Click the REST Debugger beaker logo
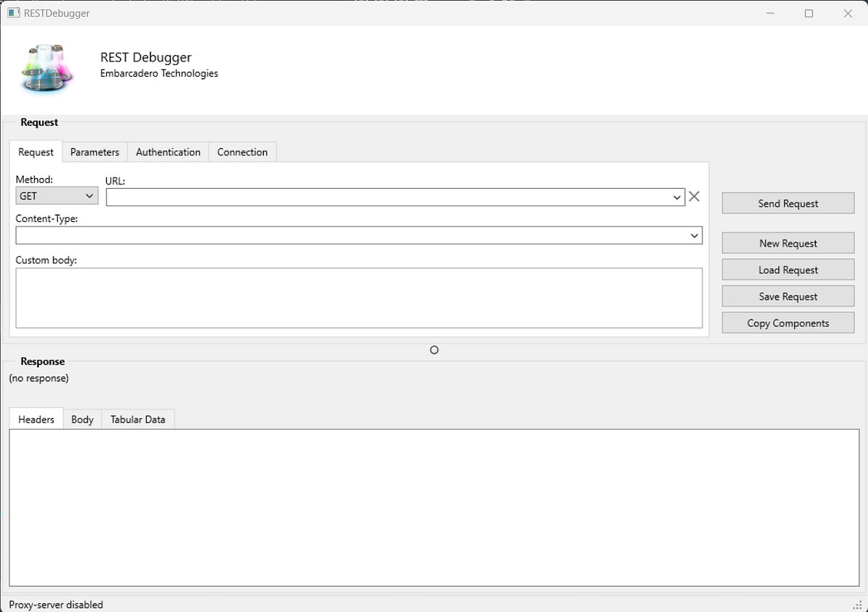 (46, 69)
